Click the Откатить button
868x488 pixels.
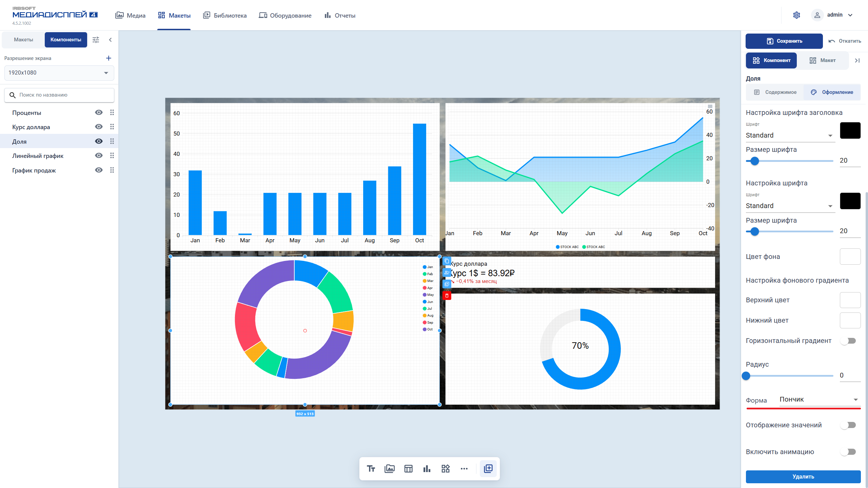tap(845, 41)
